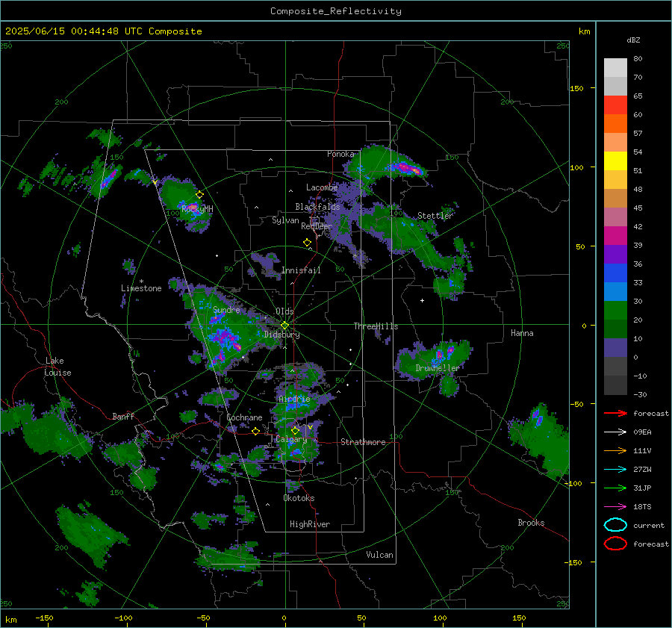The image size is (672, 628).
Task: Click the HighRiver label
Action: tap(310, 524)
